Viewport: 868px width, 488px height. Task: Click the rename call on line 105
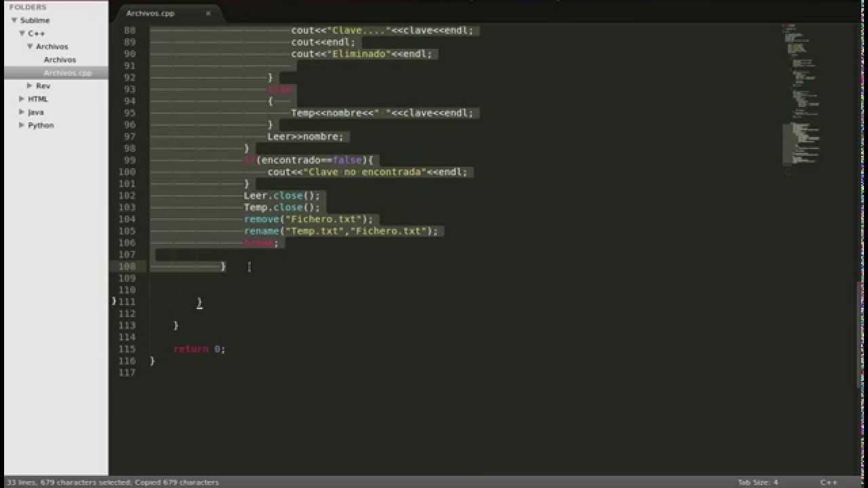(341, 231)
